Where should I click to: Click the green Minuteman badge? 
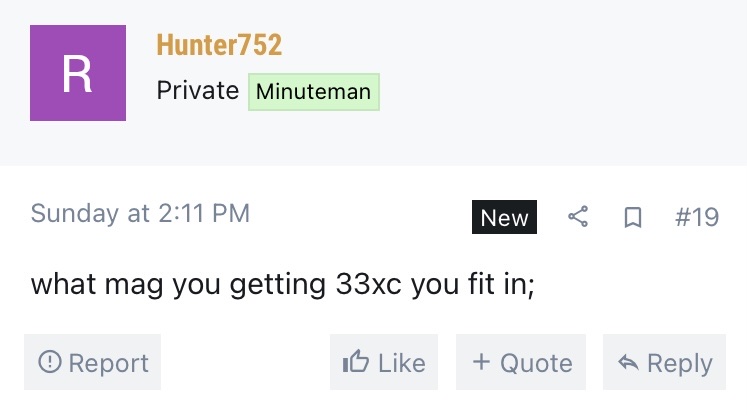point(313,91)
